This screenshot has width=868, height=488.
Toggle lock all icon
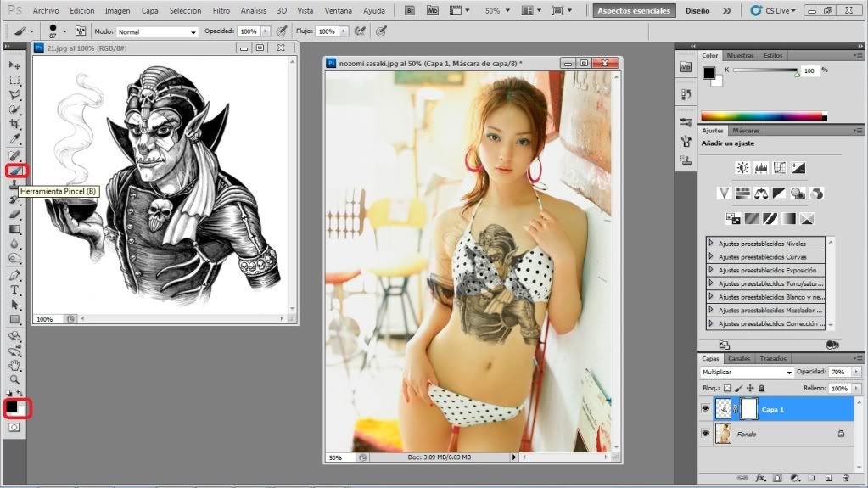(x=762, y=389)
